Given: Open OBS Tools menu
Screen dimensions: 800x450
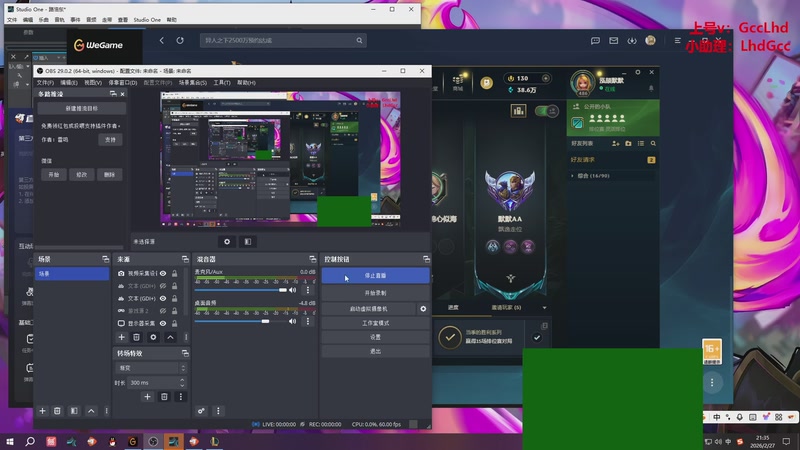Looking at the screenshot, I should pyautogui.click(x=222, y=83).
